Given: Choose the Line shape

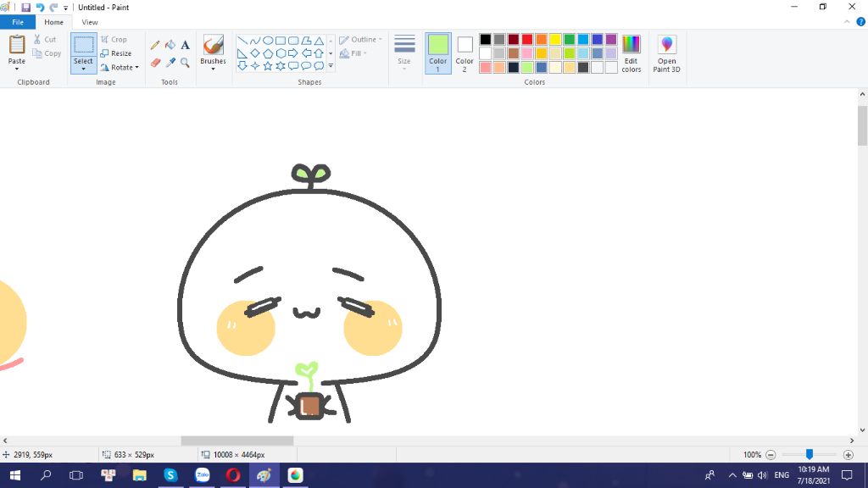Looking at the screenshot, I should tap(242, 41).
